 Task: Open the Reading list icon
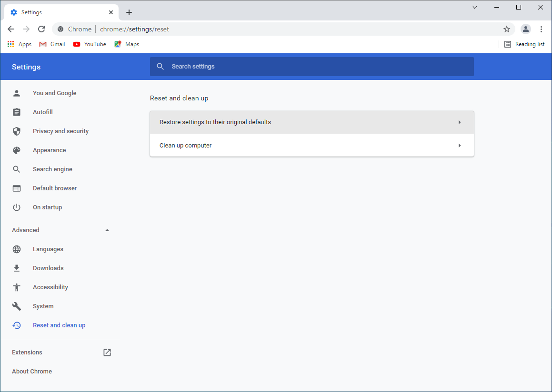508,44
